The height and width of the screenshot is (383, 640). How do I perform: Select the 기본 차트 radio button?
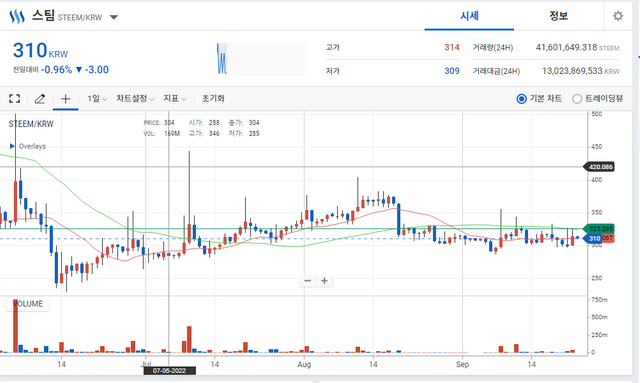(x=521, y=99)
